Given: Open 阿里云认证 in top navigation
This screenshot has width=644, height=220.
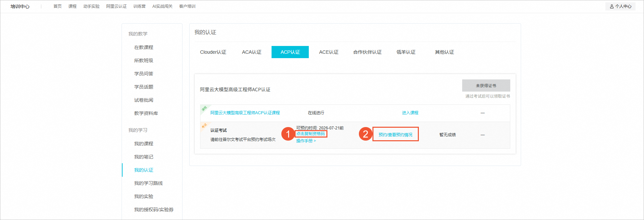Looking at the screenshot, I should (116, 6).
